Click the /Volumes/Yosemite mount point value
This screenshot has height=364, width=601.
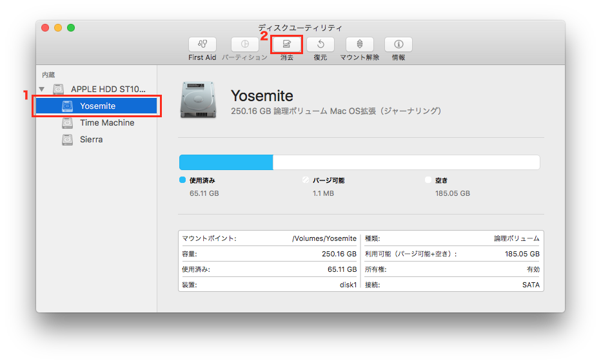click(x=324, y=238)
